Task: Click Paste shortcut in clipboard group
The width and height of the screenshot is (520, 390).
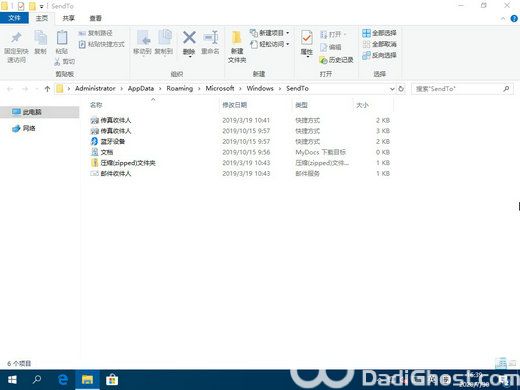Action: coord(102,44)
